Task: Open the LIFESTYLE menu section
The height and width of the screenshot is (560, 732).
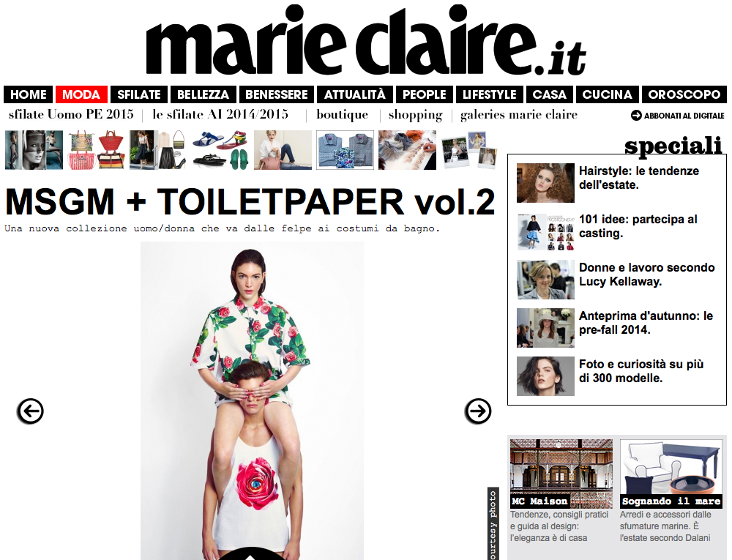Action: [x=489, y=94]
